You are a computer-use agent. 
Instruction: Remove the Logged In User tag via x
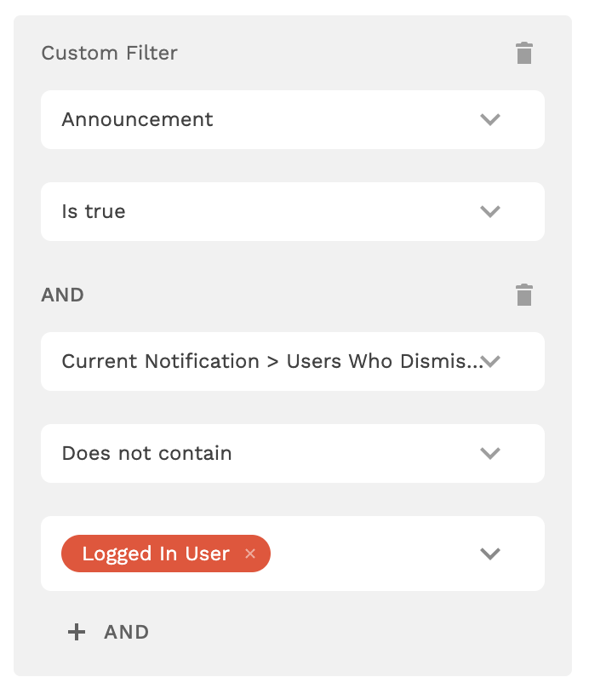pos(250,554)
